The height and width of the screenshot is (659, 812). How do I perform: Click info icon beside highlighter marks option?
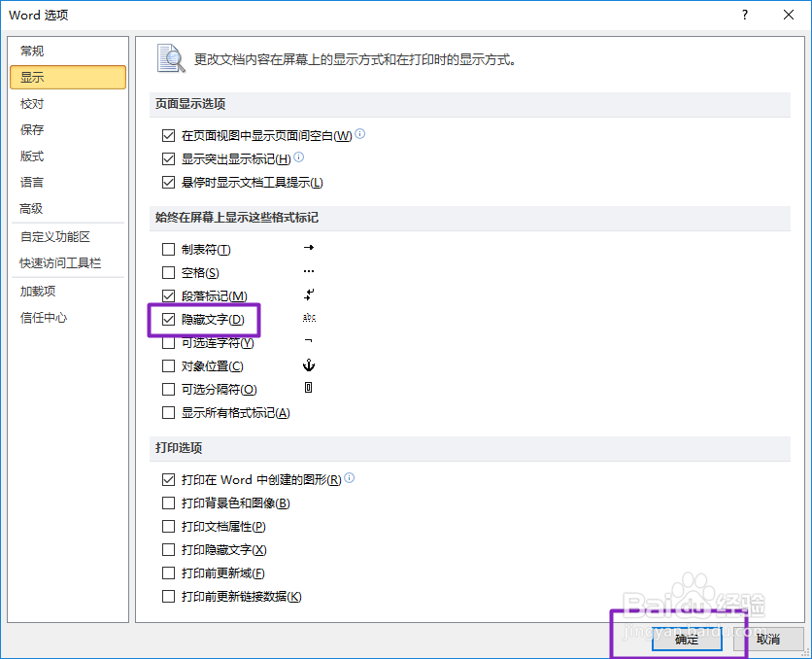pos(299,157)
